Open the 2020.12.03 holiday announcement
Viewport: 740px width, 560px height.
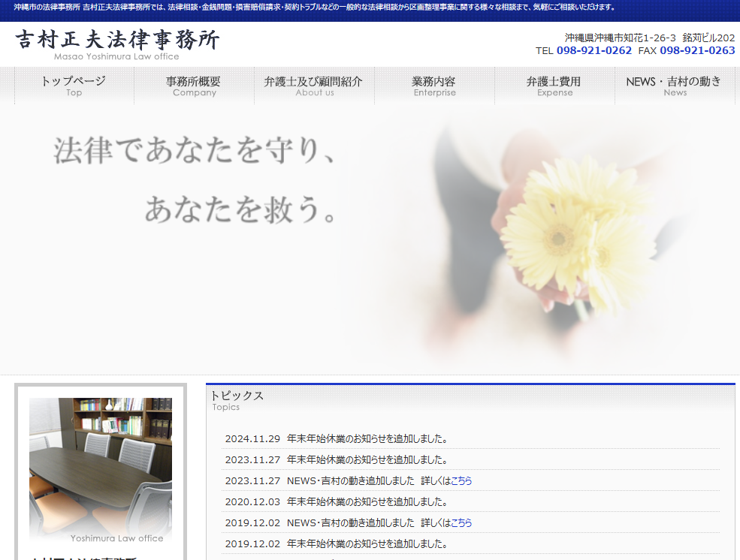336,501
